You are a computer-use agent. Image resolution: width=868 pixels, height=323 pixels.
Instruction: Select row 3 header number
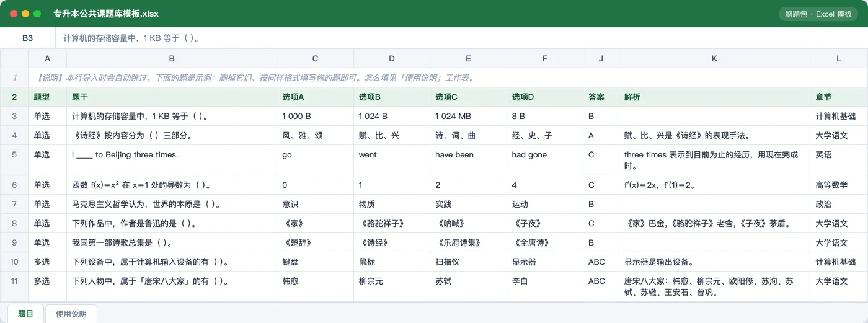(14, 116)
